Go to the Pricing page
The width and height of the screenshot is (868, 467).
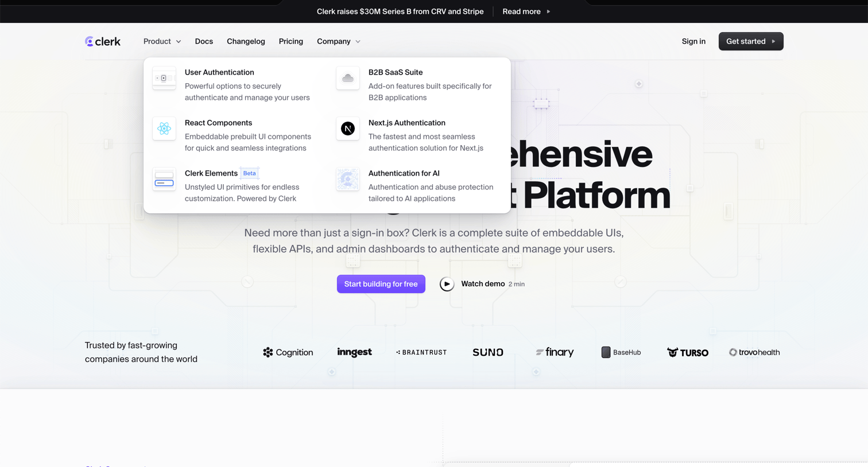291,41
